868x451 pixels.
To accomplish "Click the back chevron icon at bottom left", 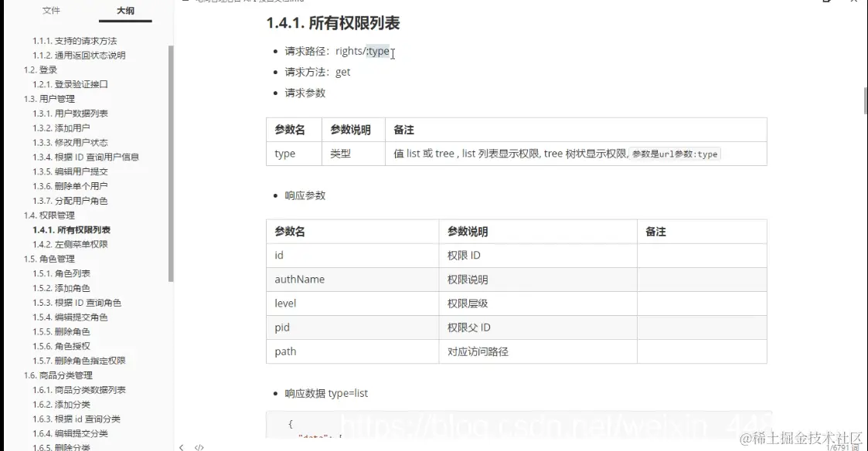I will pyautogui.click(x=182, y=446).
